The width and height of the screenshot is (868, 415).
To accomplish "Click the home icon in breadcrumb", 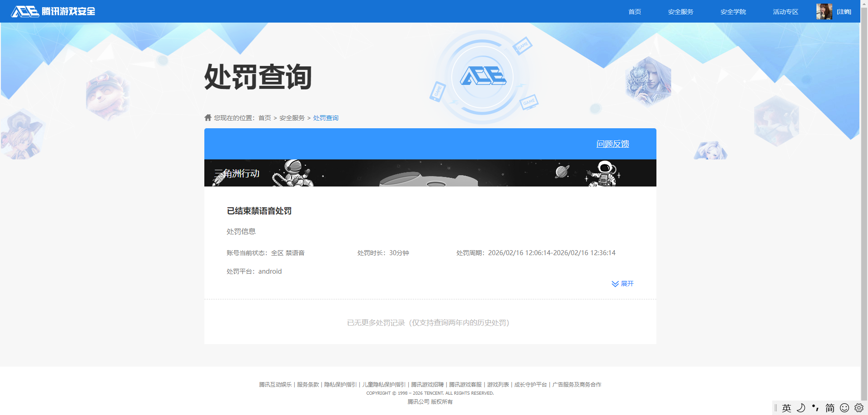I will pos(208,117).
